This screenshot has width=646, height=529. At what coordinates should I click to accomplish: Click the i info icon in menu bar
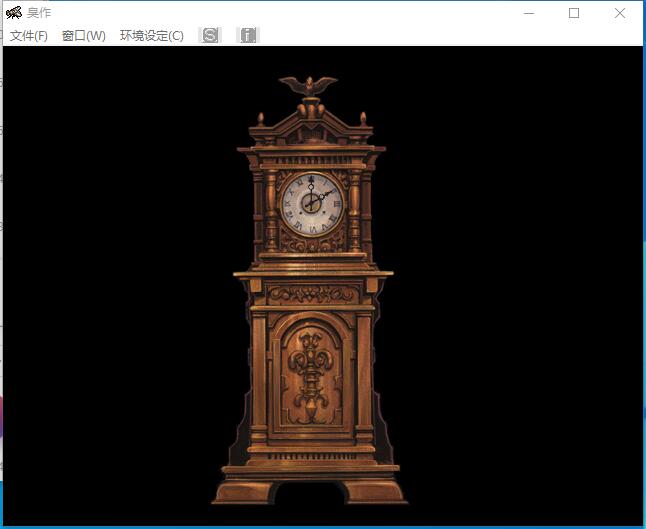click(247, 35)
